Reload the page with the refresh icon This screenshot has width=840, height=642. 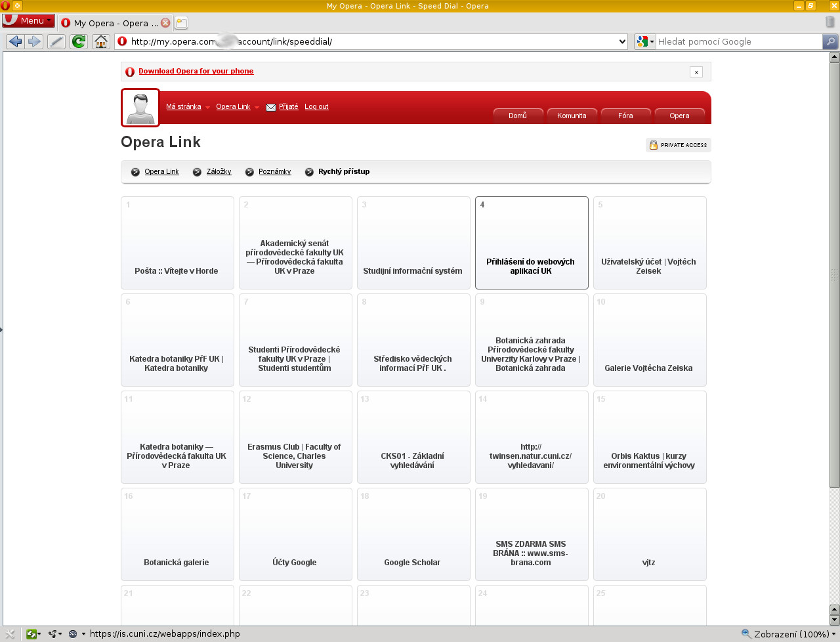click(79, 41)
